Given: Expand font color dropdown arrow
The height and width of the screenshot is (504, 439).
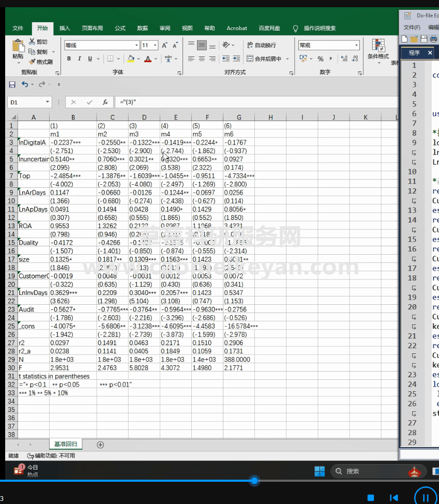Looking at the screenshot, I should (156, 59).
